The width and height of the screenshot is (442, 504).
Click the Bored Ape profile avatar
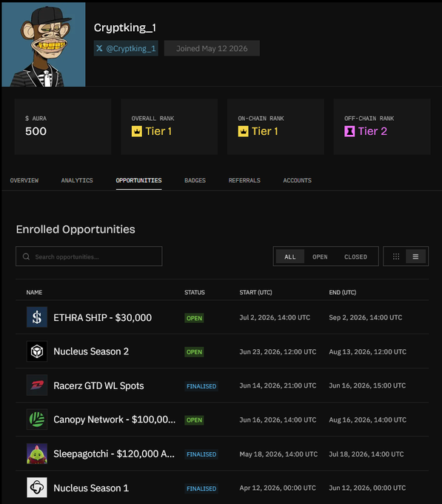(x=44, y=44)
